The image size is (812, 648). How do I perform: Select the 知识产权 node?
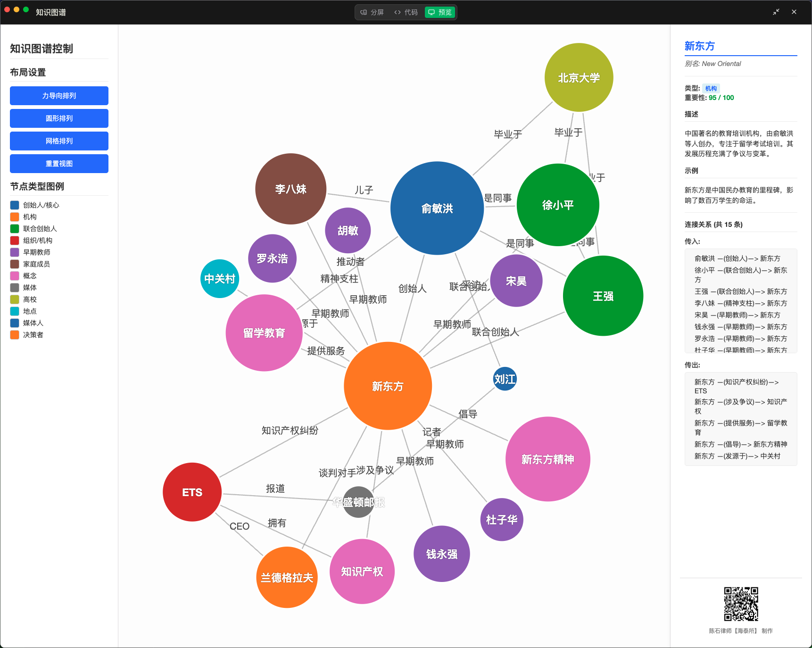[362, 572]
